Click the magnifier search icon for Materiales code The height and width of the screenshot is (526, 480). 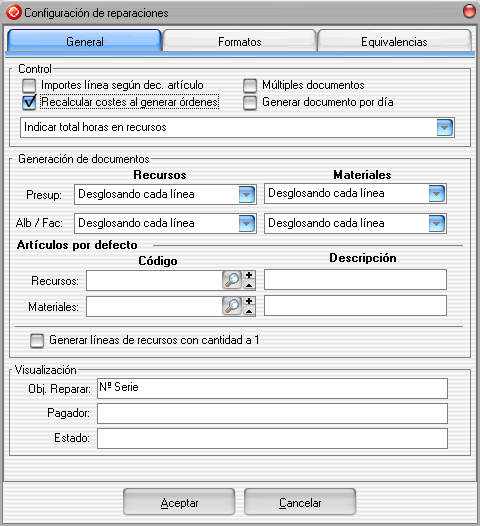[232, 306]
